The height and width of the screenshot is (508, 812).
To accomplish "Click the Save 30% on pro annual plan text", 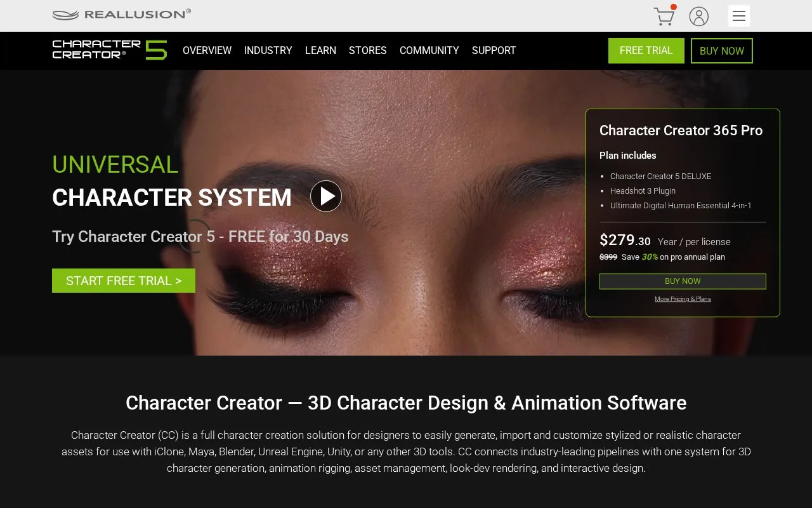I will click(673, 257).
